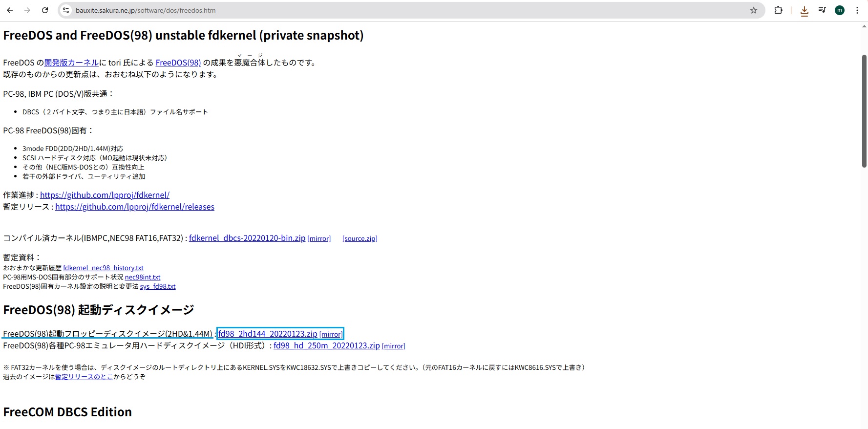The image size is (868, 429).
Task: Download fd98_hd_250m_20220123.zip
Action: click(x=327, y=345)
